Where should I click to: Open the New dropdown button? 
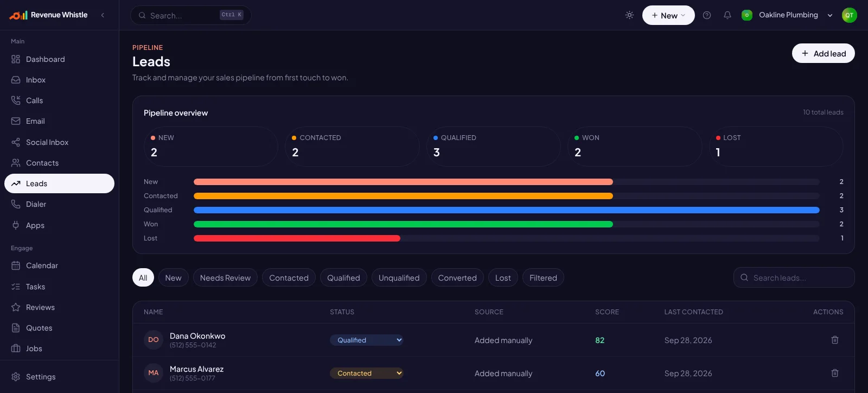tap(668, 15)
